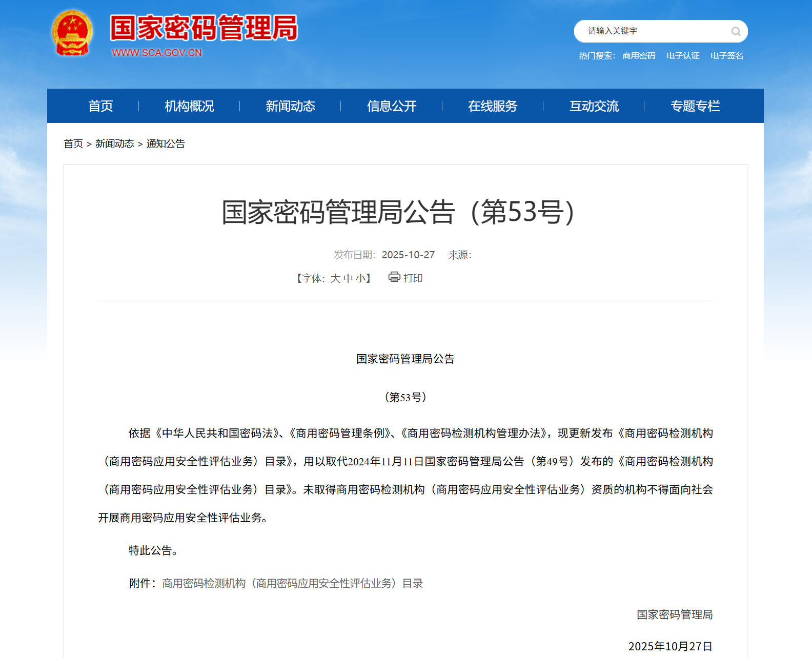Go to 新闻动态 in navigation bar
The image size is (812, 658).
pyautogui.click(x=290, y=106)
